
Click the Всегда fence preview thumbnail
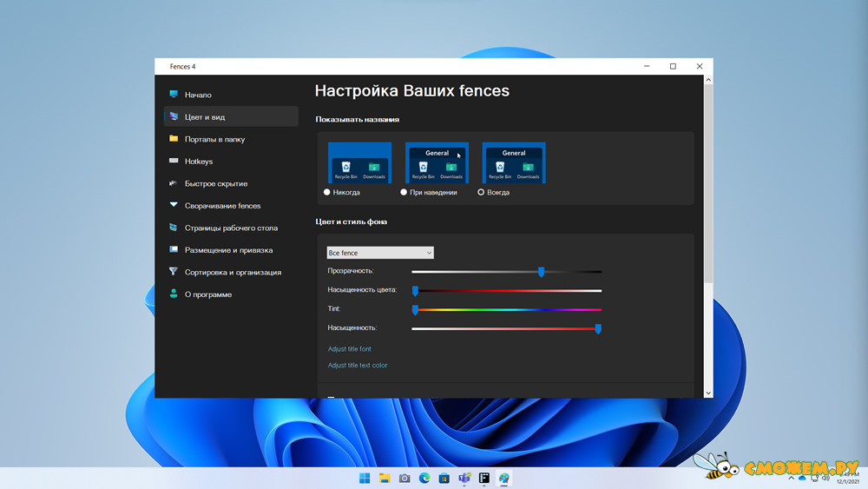pyautogui.click(x=514, y=162)
